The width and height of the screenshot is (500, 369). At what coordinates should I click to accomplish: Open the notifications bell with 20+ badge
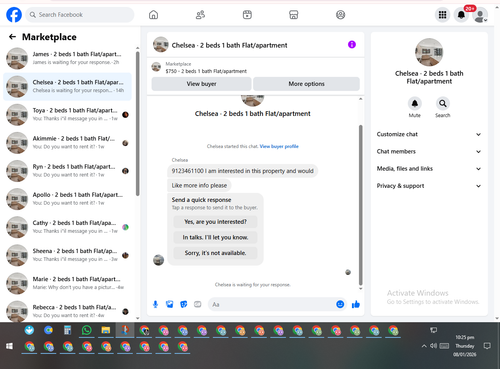[x=461, y=15]
